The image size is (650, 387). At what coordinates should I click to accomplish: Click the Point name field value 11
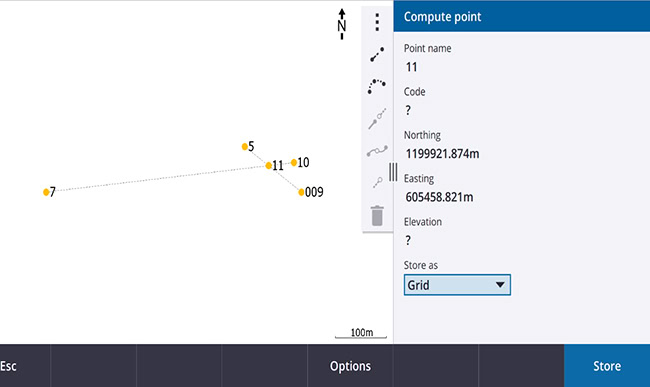click(x=411, y=67)
